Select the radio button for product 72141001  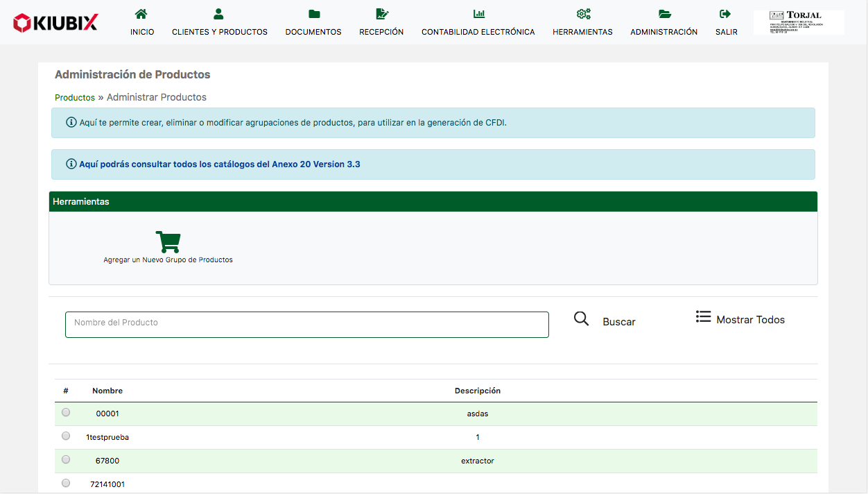tap(66, 483)
